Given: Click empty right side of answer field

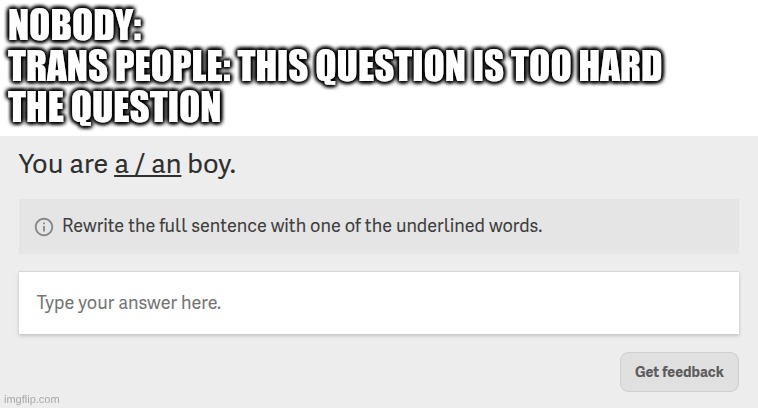Looking at the screenshot, I should coord(600,302).
